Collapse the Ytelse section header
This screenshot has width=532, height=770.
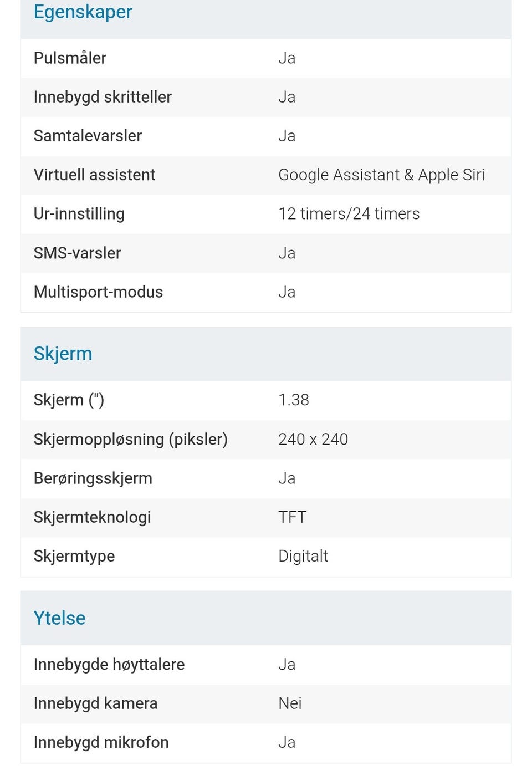(x=59, y=618)
